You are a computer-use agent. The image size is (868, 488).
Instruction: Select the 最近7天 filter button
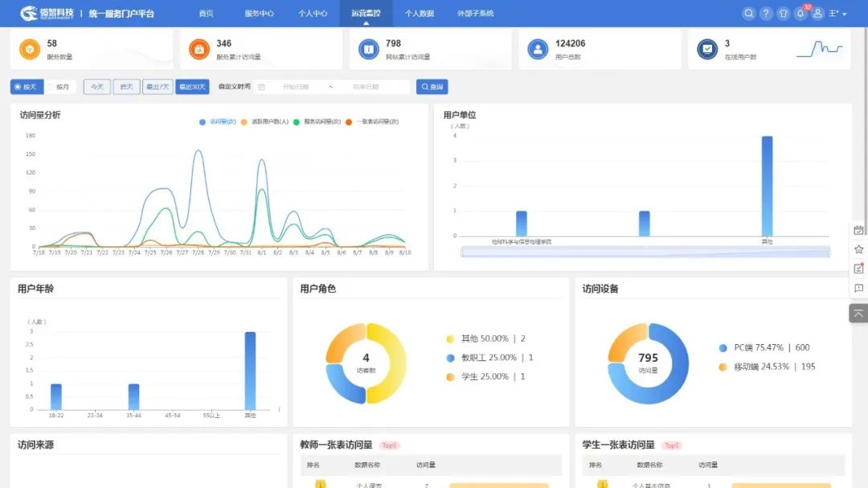pos(158,87)
